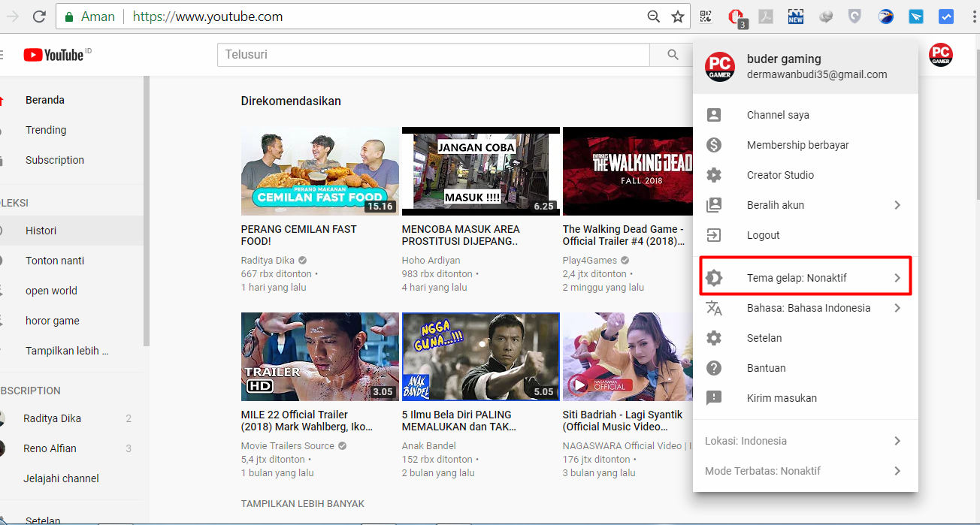
Task: Click the green padlock Aman icon
Action: (69, 17)
